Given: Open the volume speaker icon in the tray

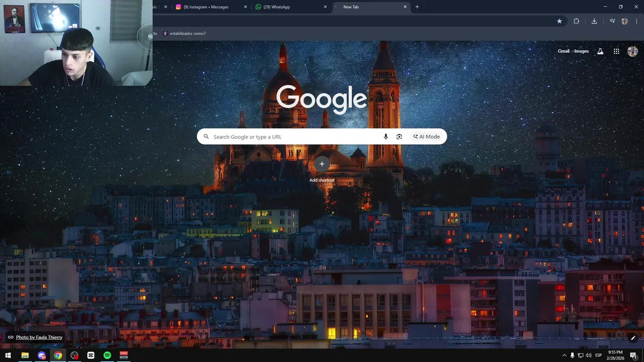Looking at the screenshot, I should [588, 355].
